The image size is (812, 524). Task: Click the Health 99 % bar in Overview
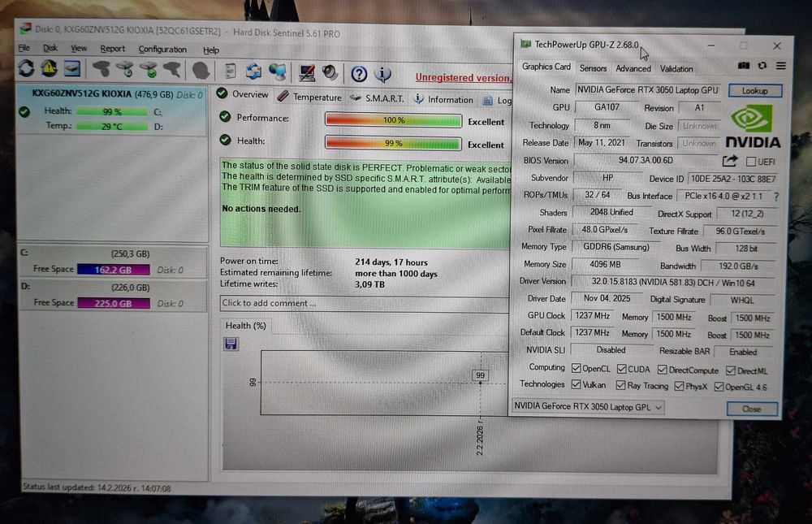click(393, 143)
